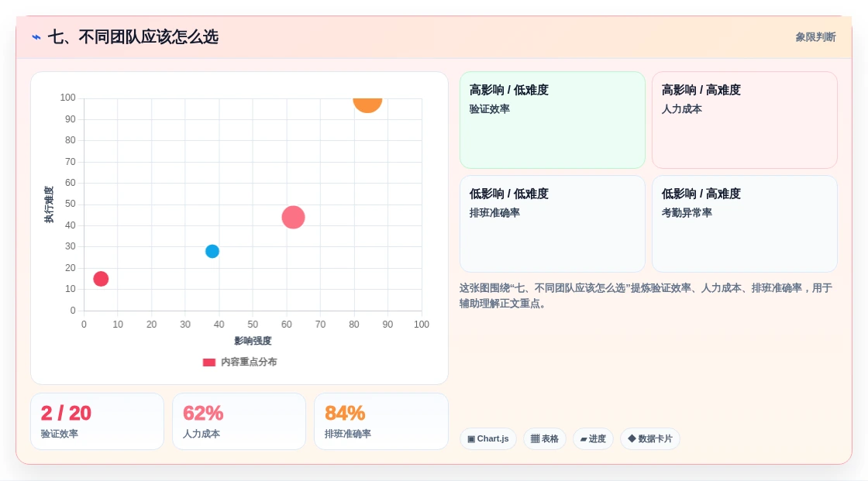Click the 进度 tag chip
Image resolution: width=868 pixels, height=481 pixels.
click(x=593, y=439)
